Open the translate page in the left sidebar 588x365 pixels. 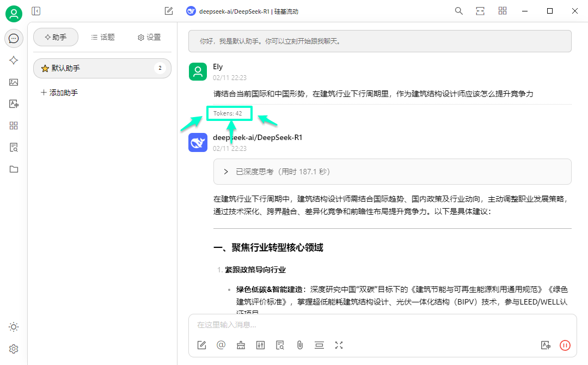[14, 104]
